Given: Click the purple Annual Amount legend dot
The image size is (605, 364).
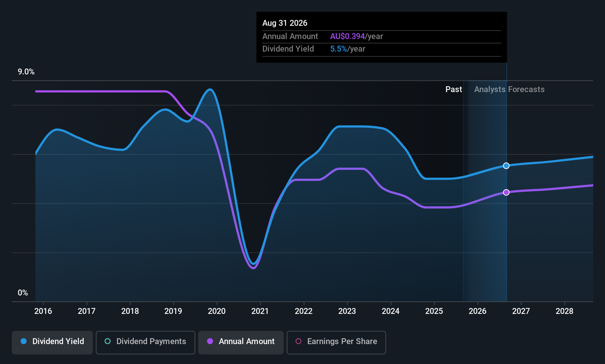Looking at the screenshot, I should coord(210,341).
